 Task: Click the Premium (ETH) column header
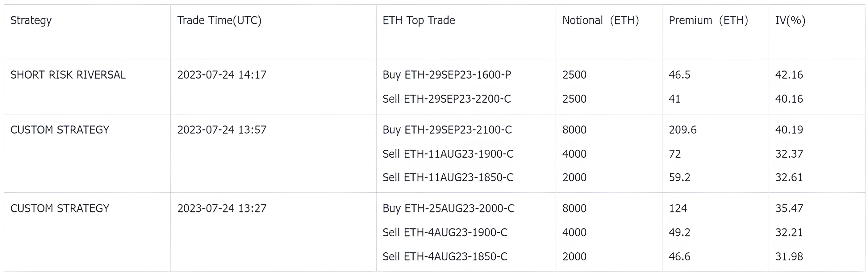click(708, 21)
